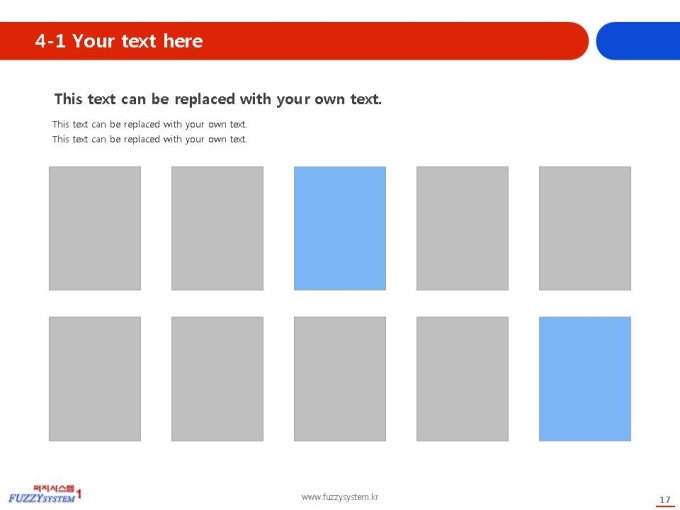The image size is (680, 510).
Task: Select the "4-1 Your text here" title
Action: (119, 41)
